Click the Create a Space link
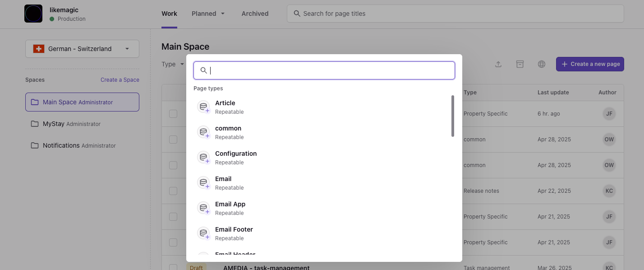 click(120, 80)
